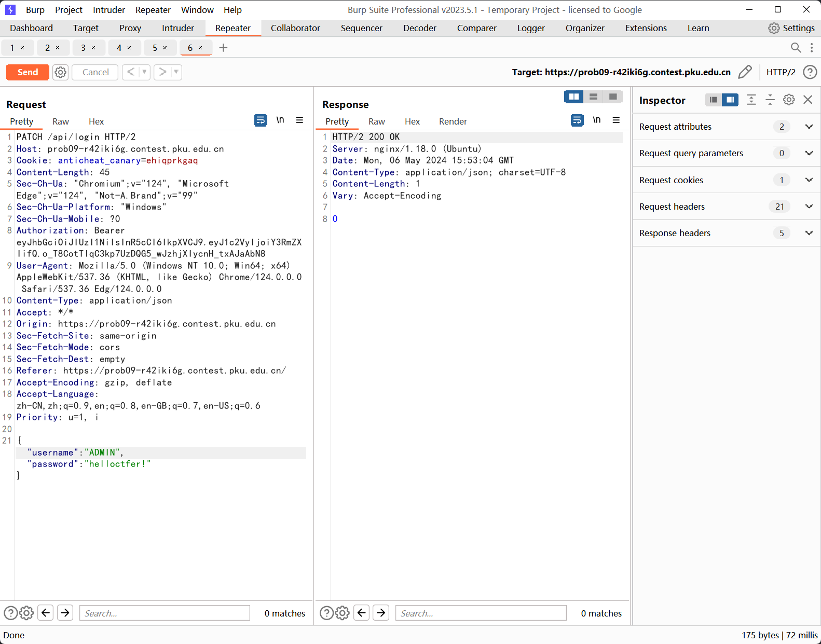The image size is (821, 644).
Task: Open request pane hamburger menu
Action: (299, 120)
